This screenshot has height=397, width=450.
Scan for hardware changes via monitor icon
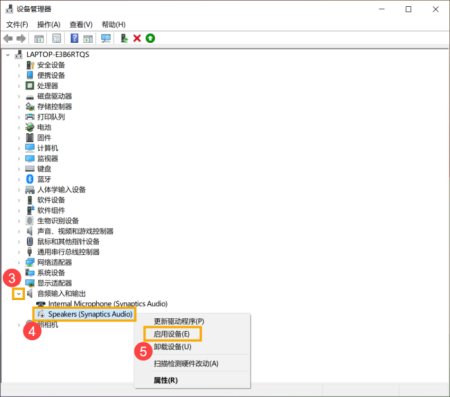106,39
